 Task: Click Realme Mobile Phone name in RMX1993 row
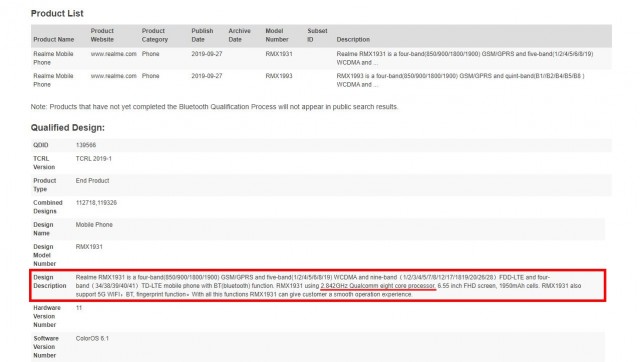pyautogui.click(x=53, y=80)
